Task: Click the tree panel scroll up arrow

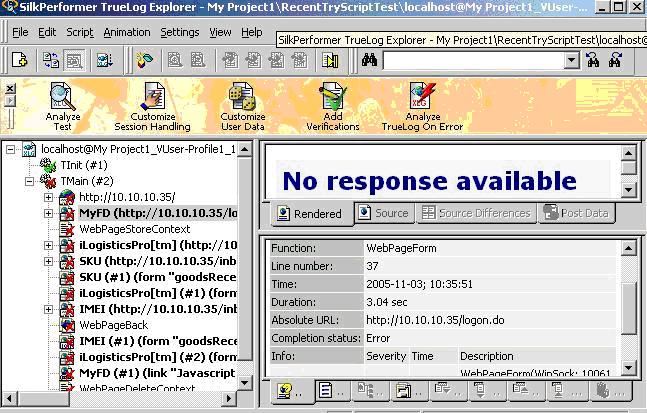Action: [245, 149]
